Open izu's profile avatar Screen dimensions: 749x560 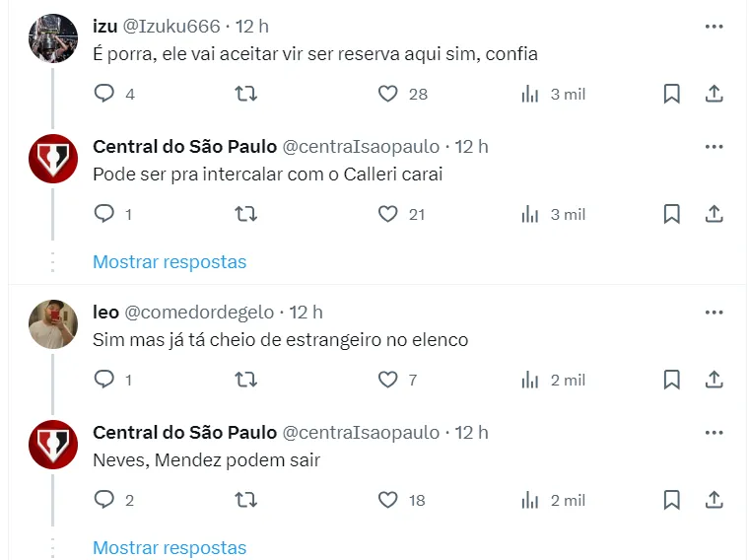(x=53, y=38)
